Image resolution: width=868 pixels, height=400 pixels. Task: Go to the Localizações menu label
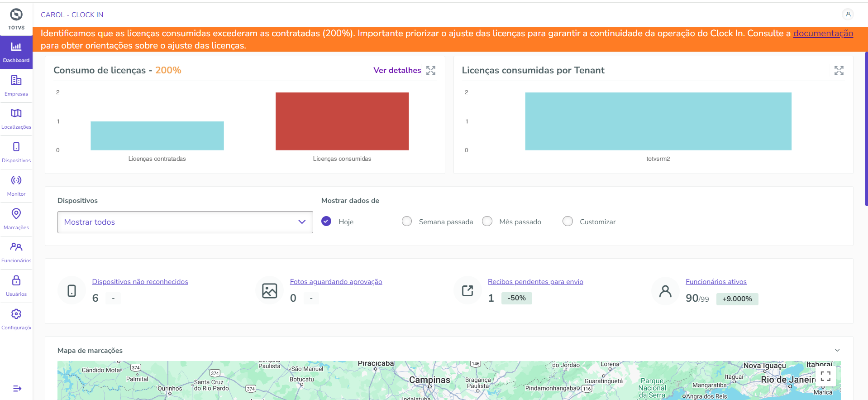[x=16, y=127]
